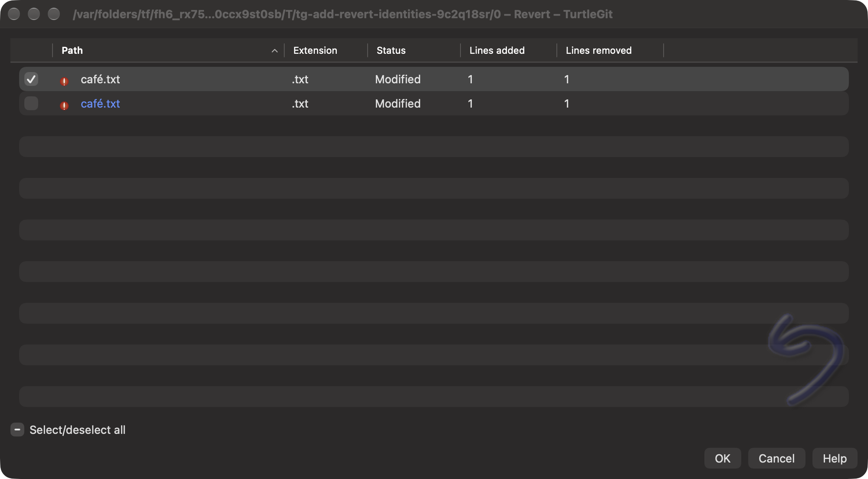Click .txt extension in the blue café.txt row

click(x=300, y=104)
